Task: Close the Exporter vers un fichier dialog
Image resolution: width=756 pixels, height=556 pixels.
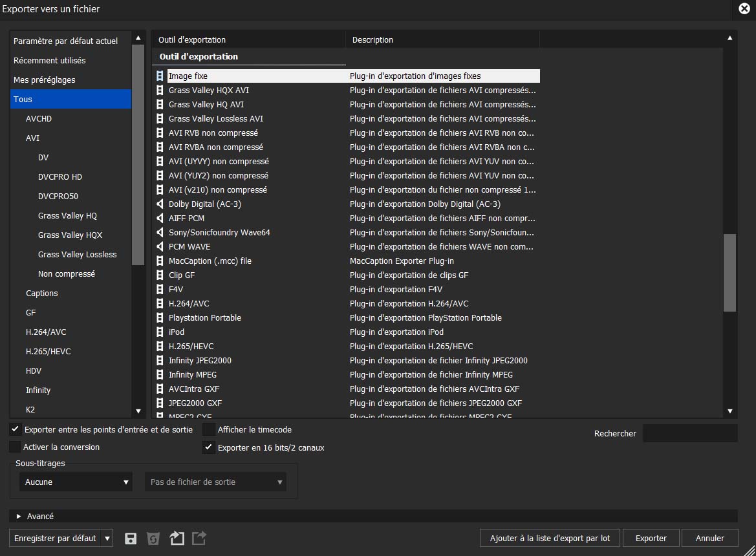Action: coord(744,8)
